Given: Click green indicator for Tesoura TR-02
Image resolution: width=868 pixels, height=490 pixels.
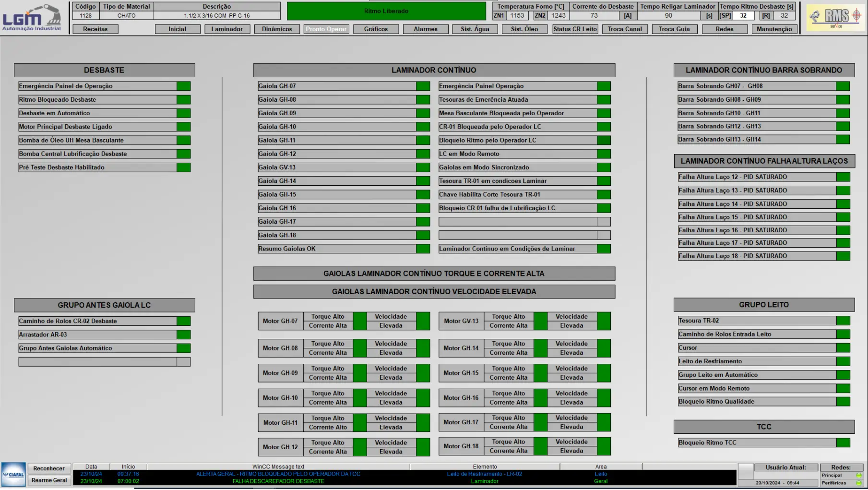Looking at the screenshot, I should pyautogui.click(x=843, y=321).
